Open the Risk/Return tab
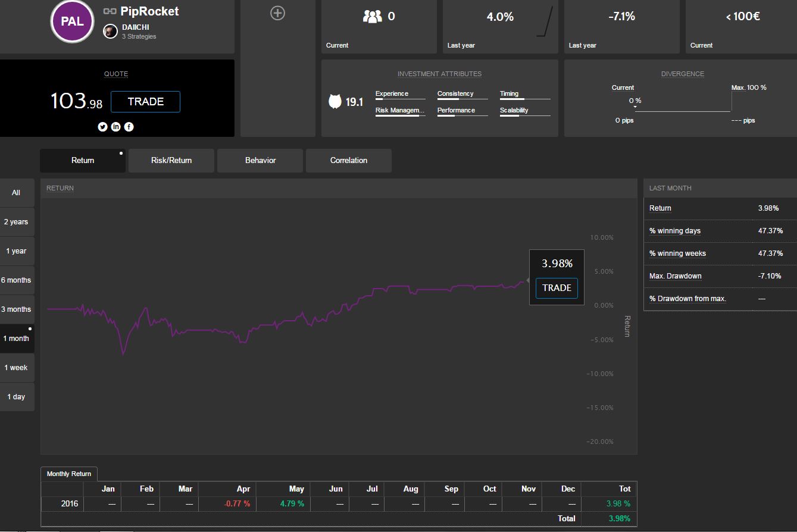Viewport: 797px width, 532px height. 171,161
